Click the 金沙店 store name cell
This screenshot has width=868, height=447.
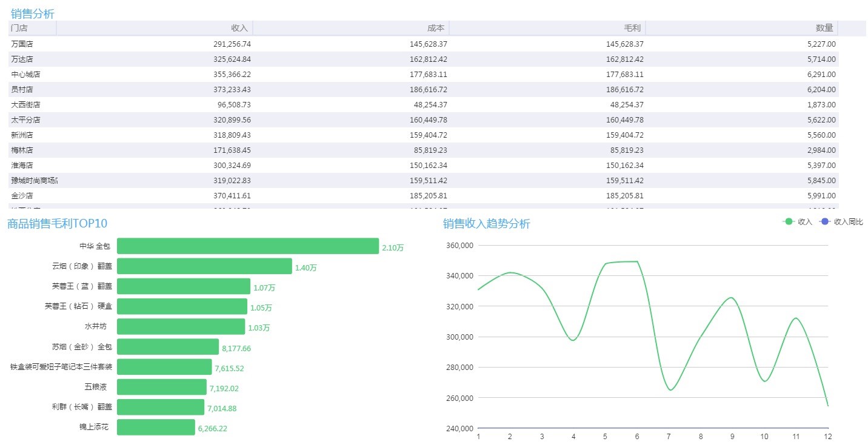(22, 196)
